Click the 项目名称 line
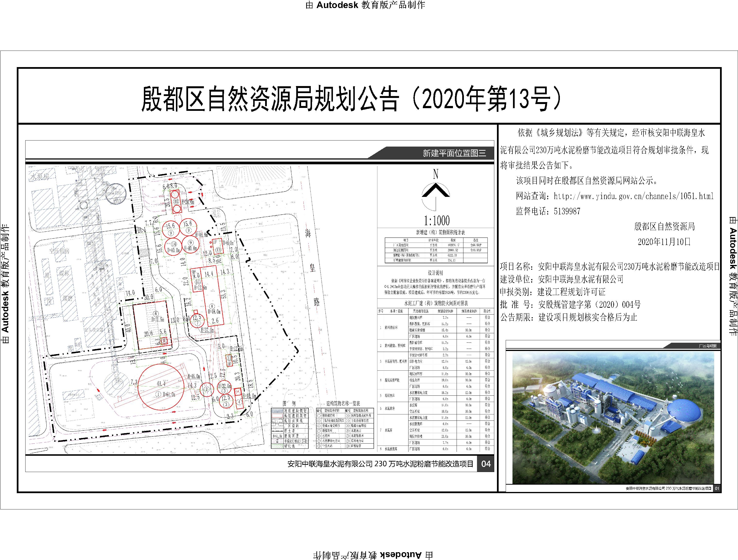 609,266
